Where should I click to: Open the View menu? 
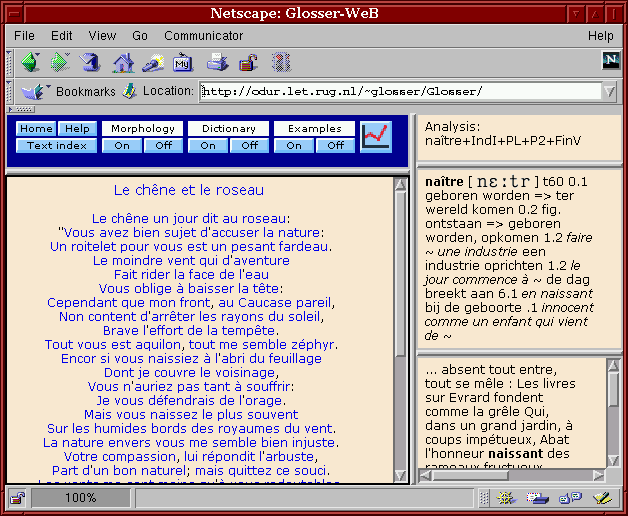(102, 36)
